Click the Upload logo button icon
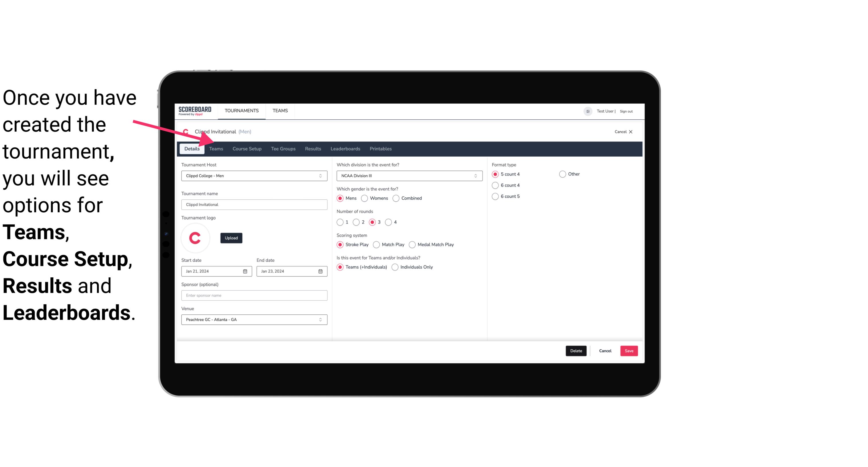Screen dimensions: 868x467 [231, 238]
